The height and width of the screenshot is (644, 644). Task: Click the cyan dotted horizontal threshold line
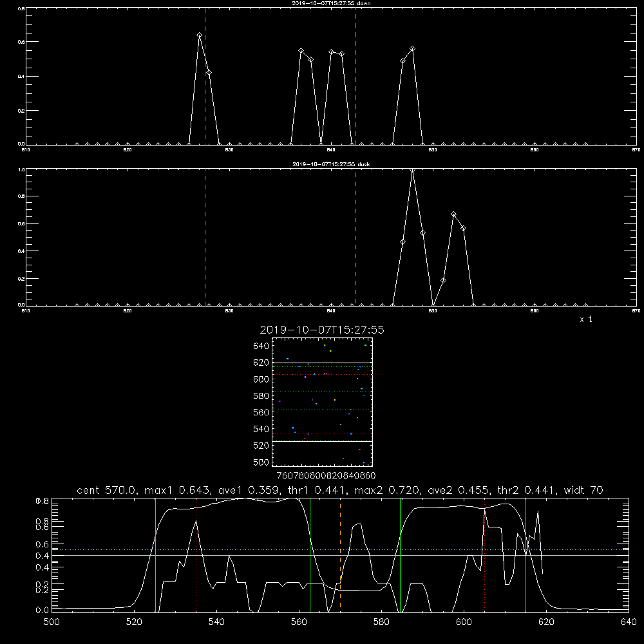340,549
